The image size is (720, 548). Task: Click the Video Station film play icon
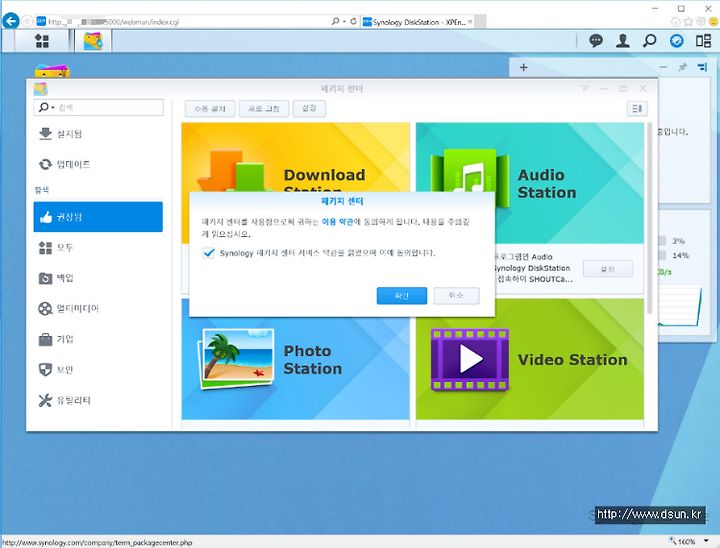[x=470, y=360]
